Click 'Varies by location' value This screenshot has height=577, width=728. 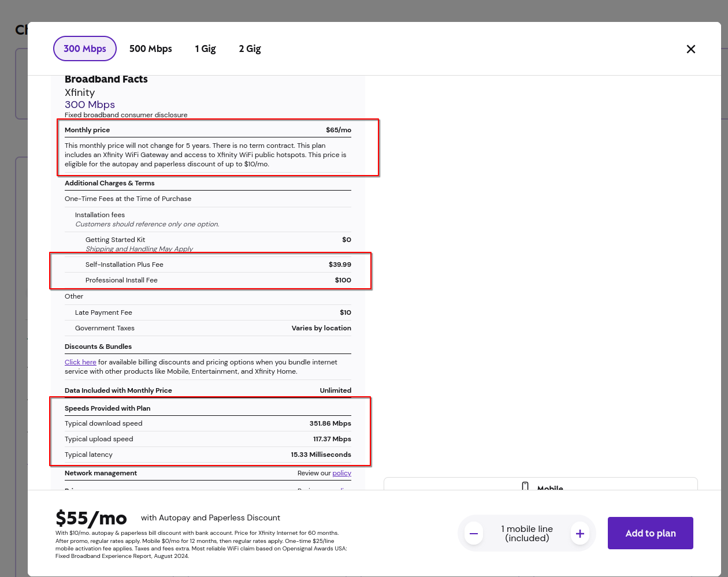coord(321,328)
